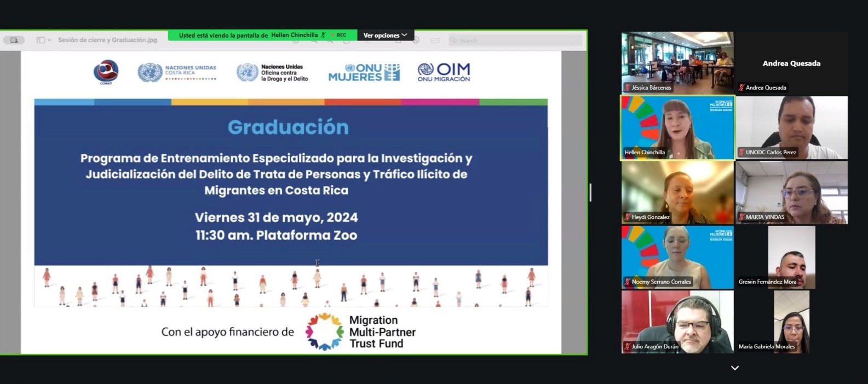Open the 'Ver opciones' dropdown menu
868x384 pixels.
point(385,35)
